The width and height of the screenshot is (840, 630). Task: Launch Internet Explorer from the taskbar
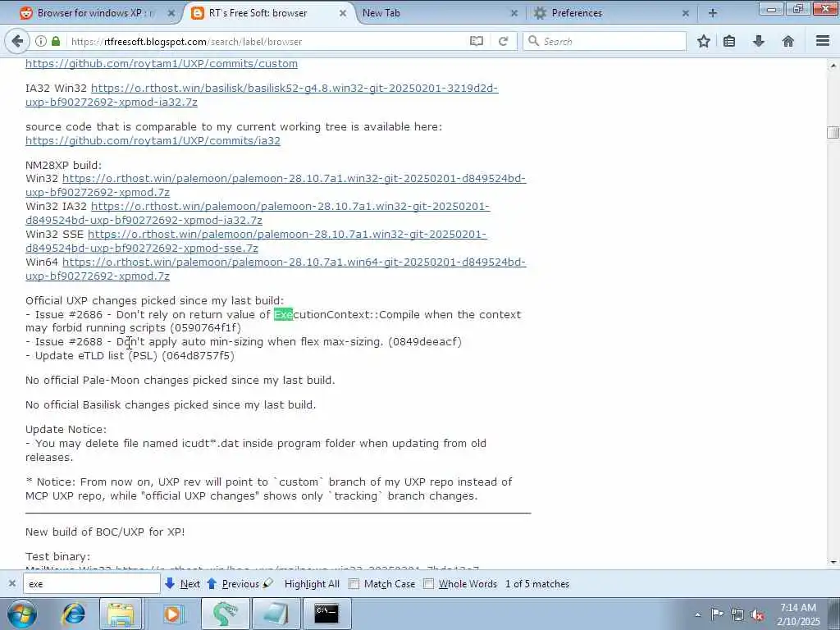coord(74,614)
